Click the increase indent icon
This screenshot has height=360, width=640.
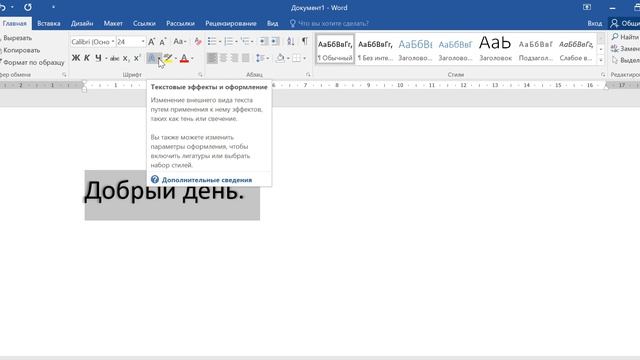276,41
